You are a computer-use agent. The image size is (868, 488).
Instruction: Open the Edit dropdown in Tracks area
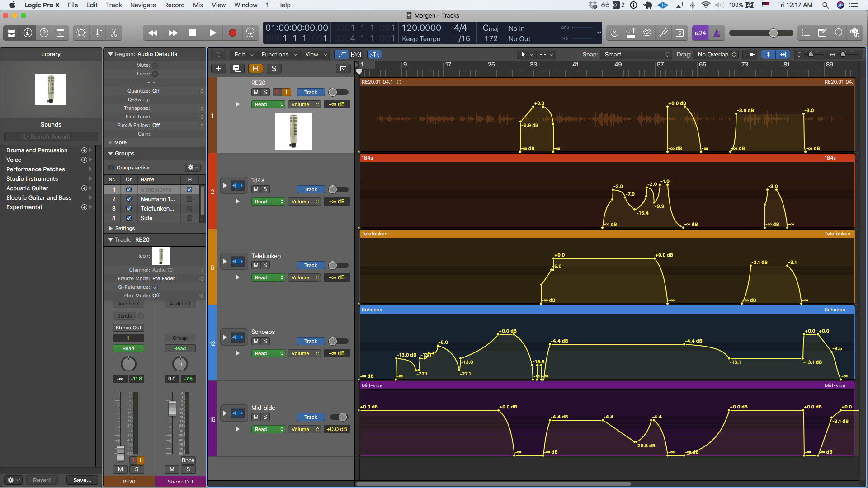[244, 55]
